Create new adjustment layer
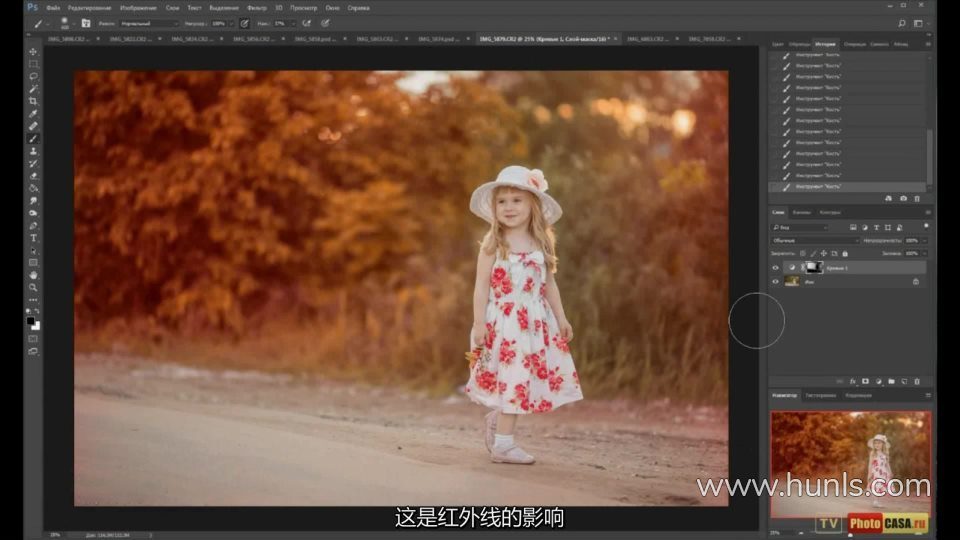This screenshot has height=540, width=960. [x=879, y=381]
